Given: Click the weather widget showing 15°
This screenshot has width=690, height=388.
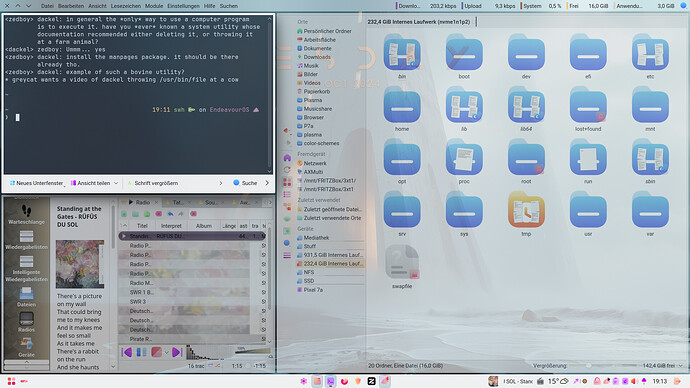Looking at the screenshot, I should click(558, 381).
